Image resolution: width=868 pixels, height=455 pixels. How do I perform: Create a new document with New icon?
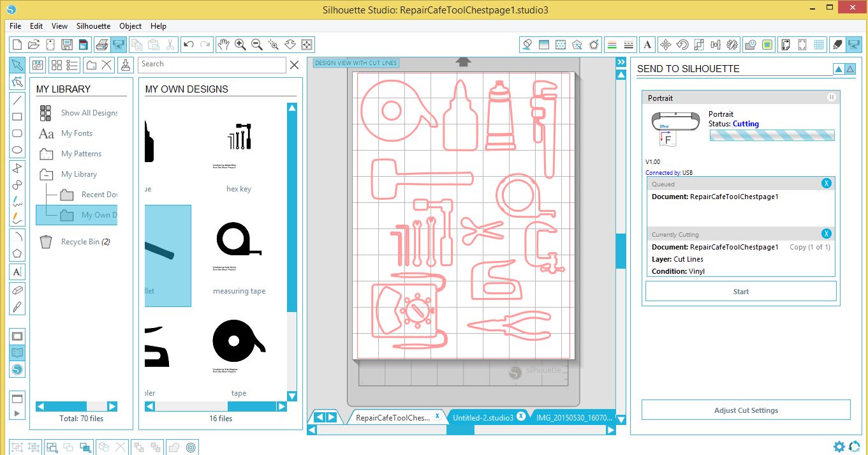pyautogui.click(x=17, y=45)
